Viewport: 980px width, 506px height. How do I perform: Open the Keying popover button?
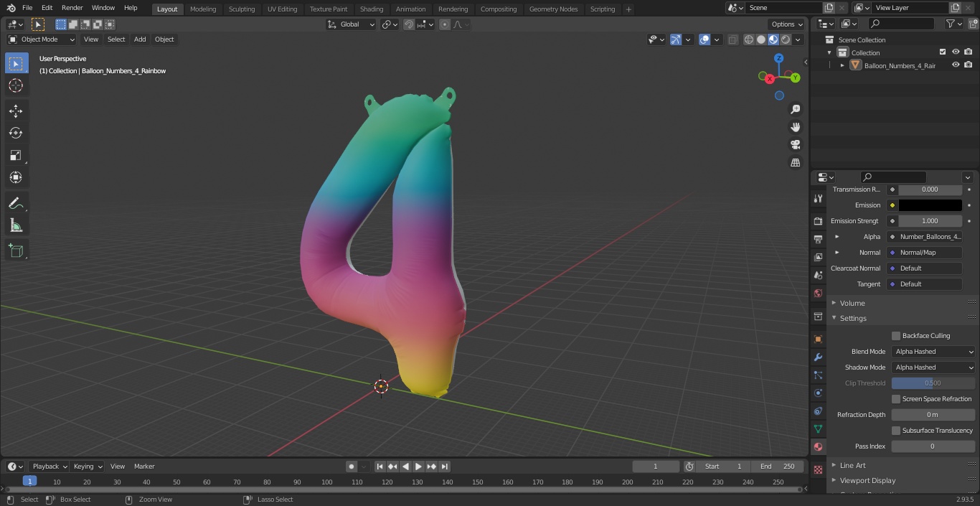coord(88,467)
